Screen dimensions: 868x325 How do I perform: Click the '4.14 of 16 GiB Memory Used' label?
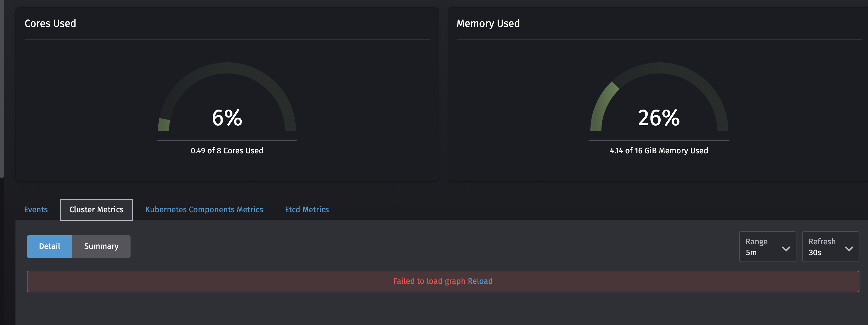658,150
